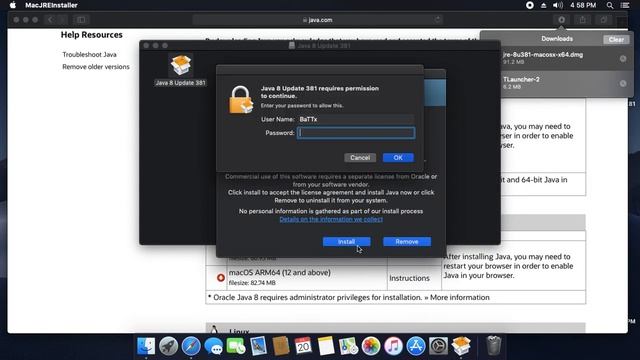
Task: Open Spotlight search in menu bar
Action: coord(610,5)
